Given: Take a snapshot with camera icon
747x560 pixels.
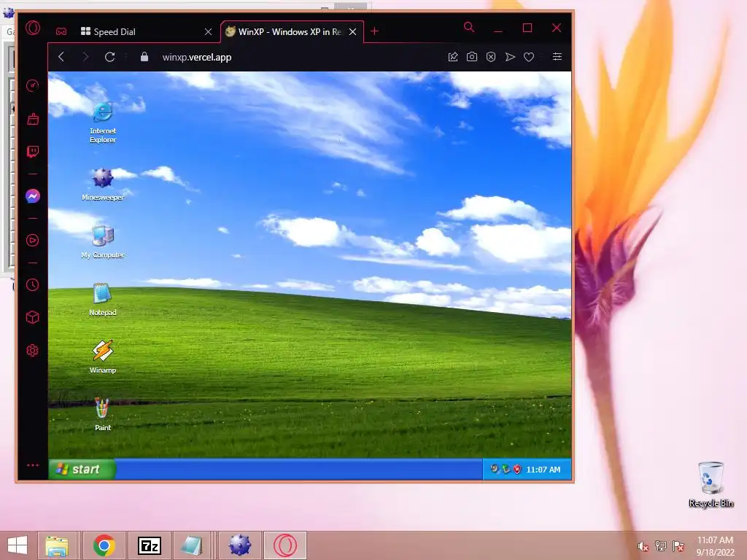Looking at the screenshot, I should (472, 57).
